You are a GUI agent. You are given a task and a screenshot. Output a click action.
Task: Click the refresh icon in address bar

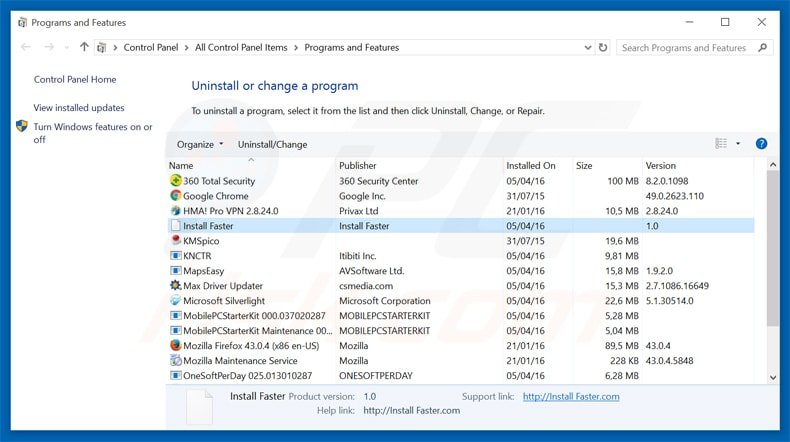click(x=602, y=47)
